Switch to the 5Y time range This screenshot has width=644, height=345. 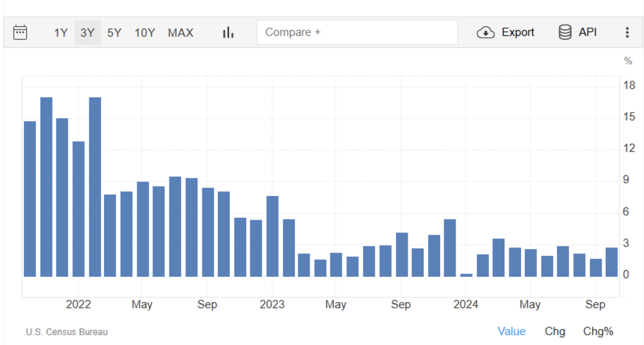pos(114,33)
